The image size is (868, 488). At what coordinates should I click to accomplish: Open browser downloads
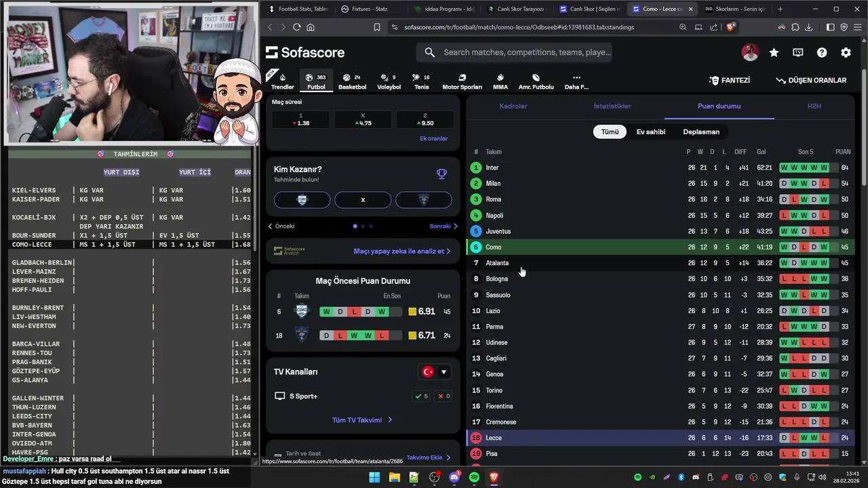click(808, 27)
